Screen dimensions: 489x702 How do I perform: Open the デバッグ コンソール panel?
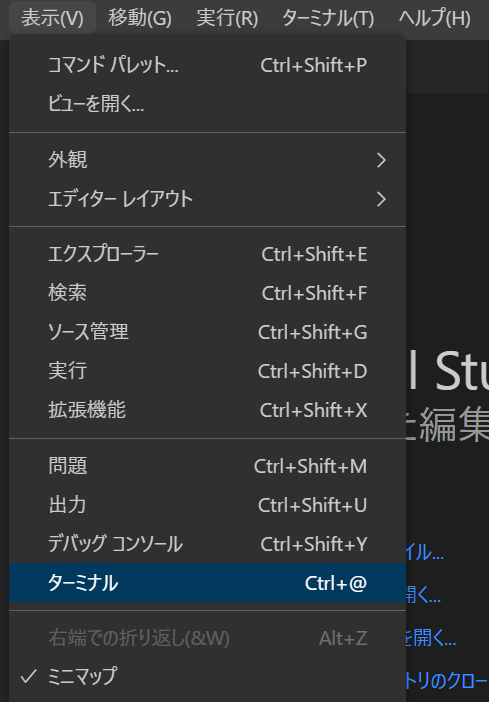pyautogui.click(x=207, y=544)
